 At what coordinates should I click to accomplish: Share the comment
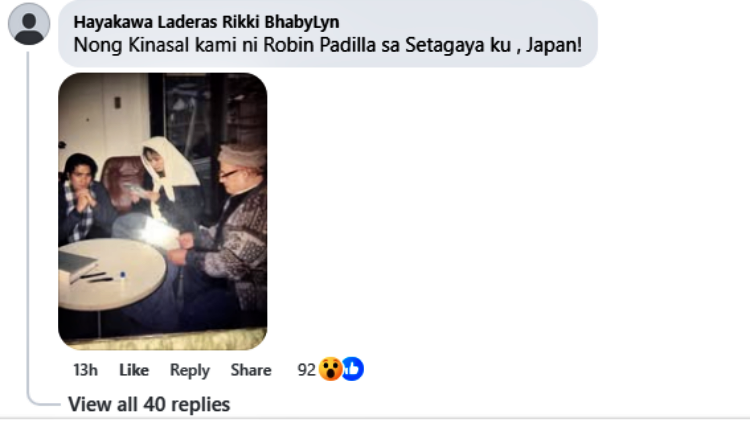click(x=251, y=370)
